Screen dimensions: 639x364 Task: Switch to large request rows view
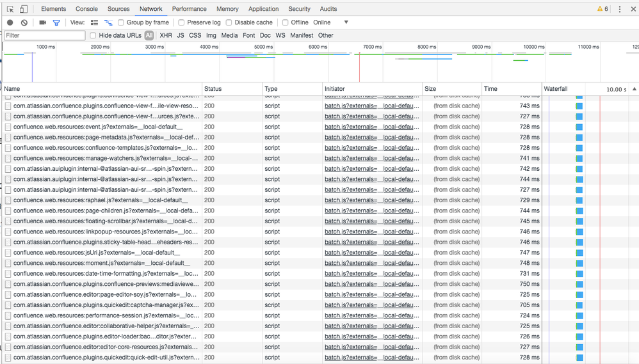pos(94,22)
